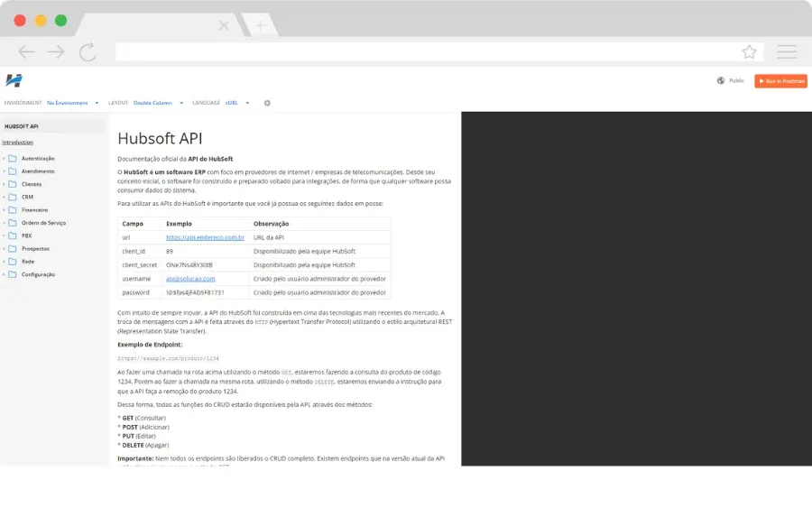Screen dimensions: 812x508
Task: Click the 'URL da API' table cell
Action: 268,237
